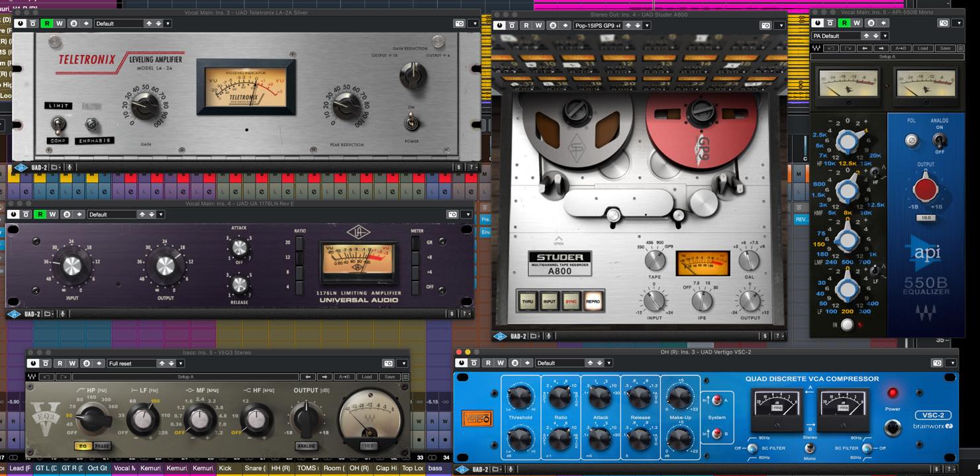Toggle the PHASE button on VEQ3
The width and height of the screenshot is (980, 476).
pyautogui.click(x=103, y=446)
